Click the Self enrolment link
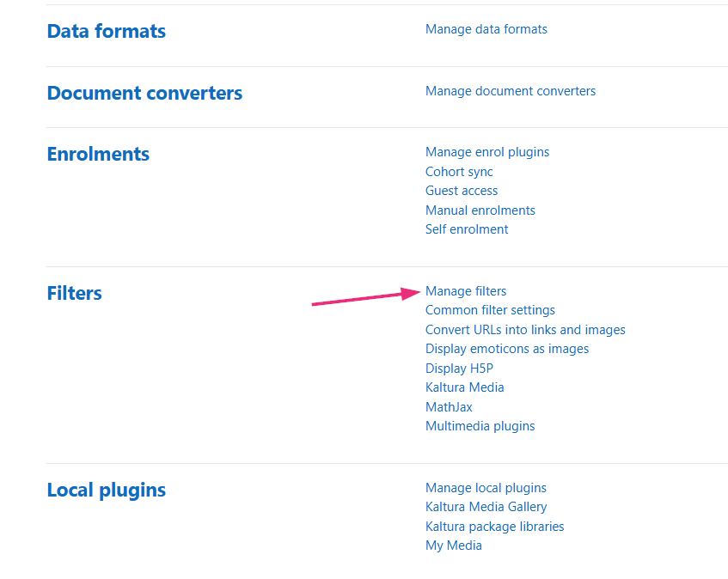 (x=467, y=229)
